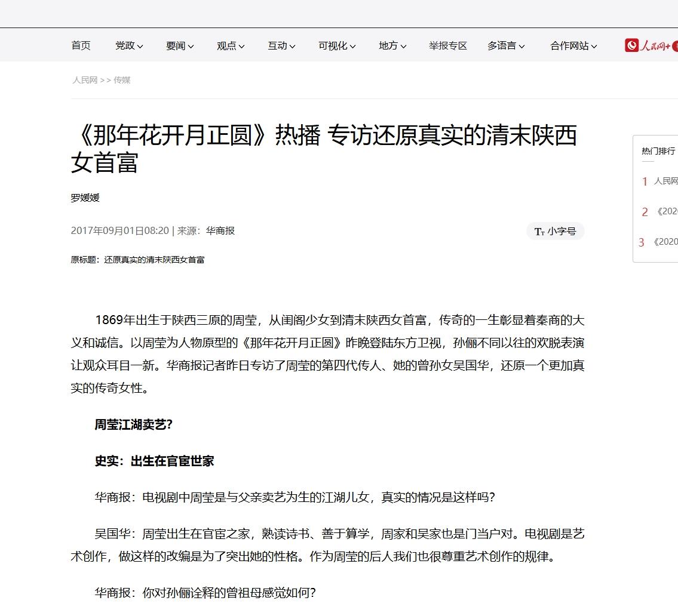
Task: Open the 首页 home page
Action: [x=81, y=46]
